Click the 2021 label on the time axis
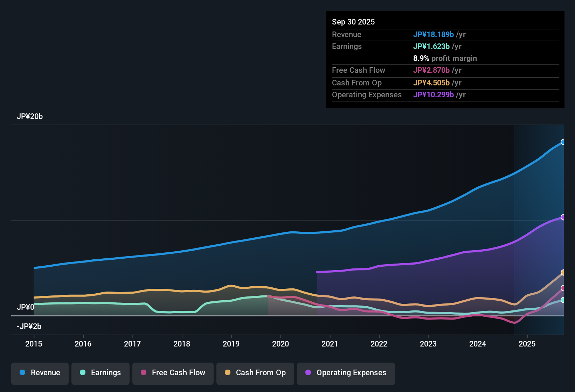The image size is (575, 392). 330,344
